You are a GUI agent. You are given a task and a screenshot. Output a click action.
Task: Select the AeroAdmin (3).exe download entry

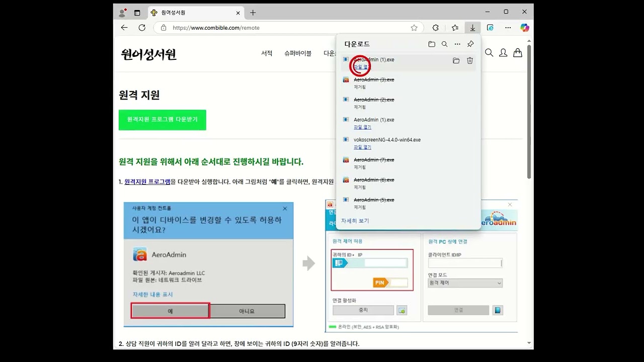click(408, 83)
